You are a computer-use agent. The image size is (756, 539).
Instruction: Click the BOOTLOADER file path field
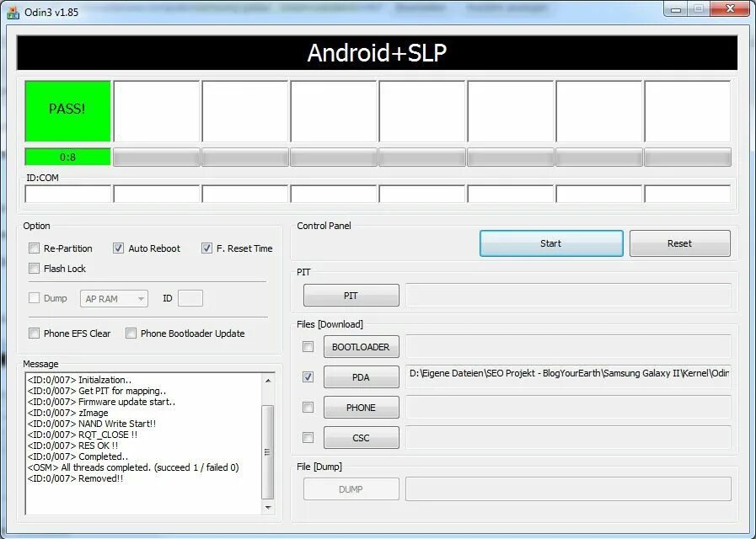568,347
